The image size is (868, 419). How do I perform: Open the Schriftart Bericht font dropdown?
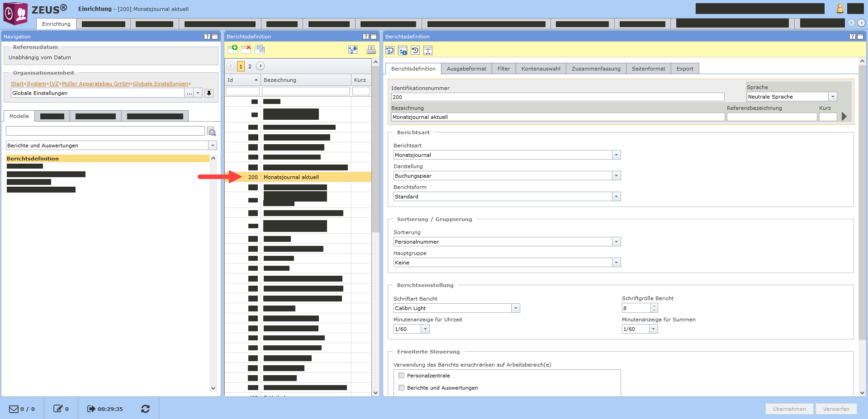[515, 308]
